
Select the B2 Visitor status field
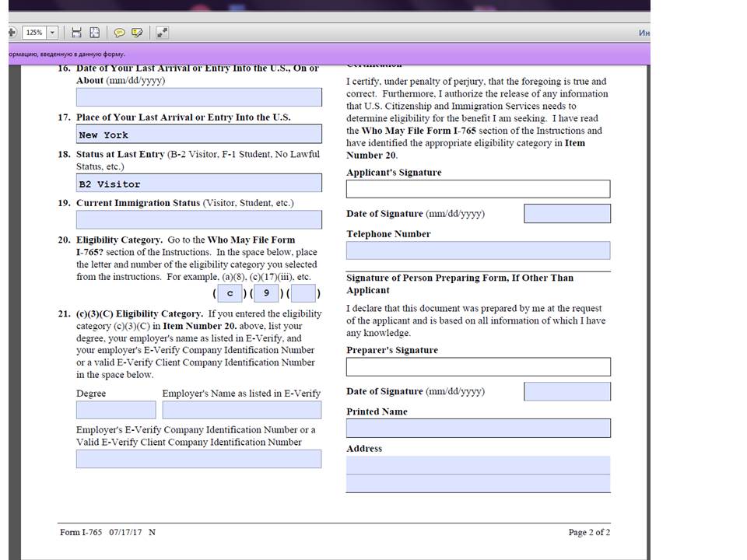(x=198, y=184)
